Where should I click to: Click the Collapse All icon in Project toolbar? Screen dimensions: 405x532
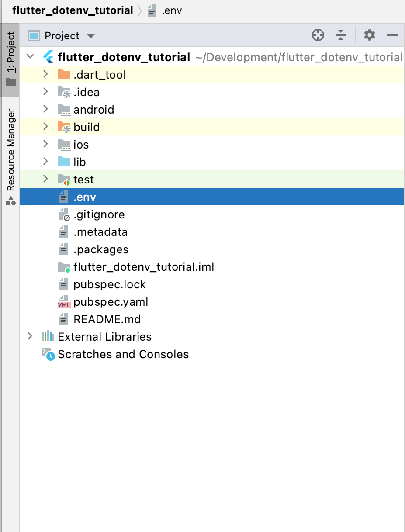341,35
